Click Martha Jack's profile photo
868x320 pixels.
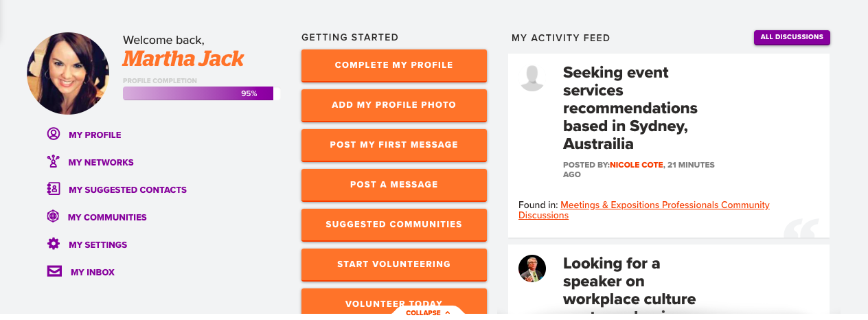point(68,73)
